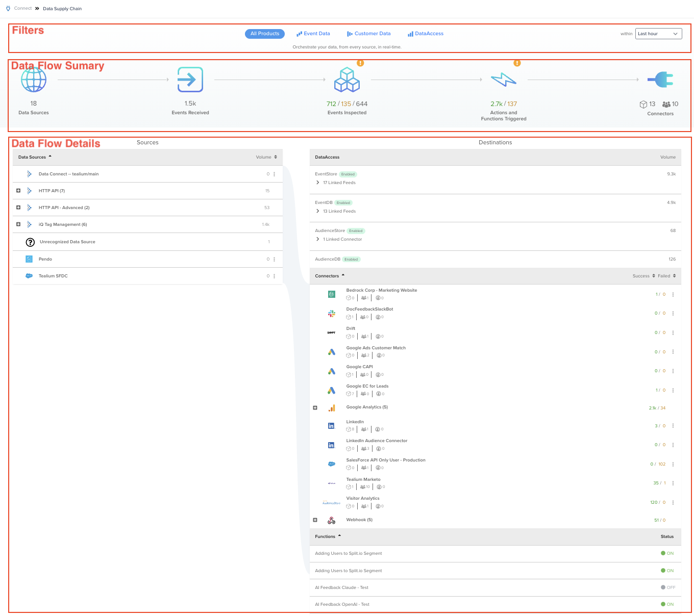
Task: Select the Event Data filter tab
Action: pos(313,34)
